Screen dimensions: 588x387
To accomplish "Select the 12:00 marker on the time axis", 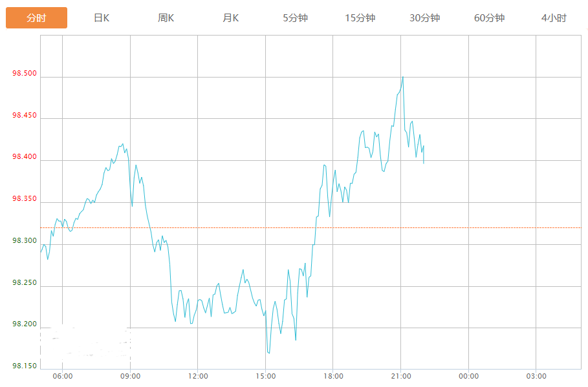I will click(x=198, y=376).
